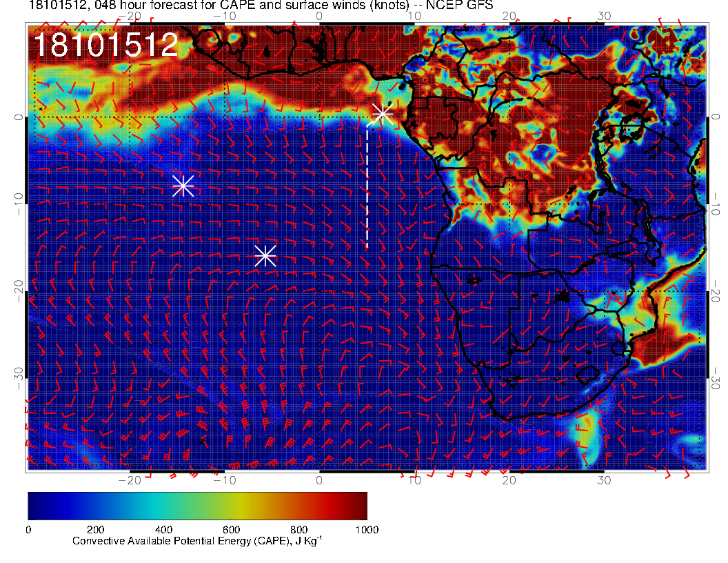728x563 pixels.
Task: Click the top longitude axis label '20'
Action: (x=509, y=17)
